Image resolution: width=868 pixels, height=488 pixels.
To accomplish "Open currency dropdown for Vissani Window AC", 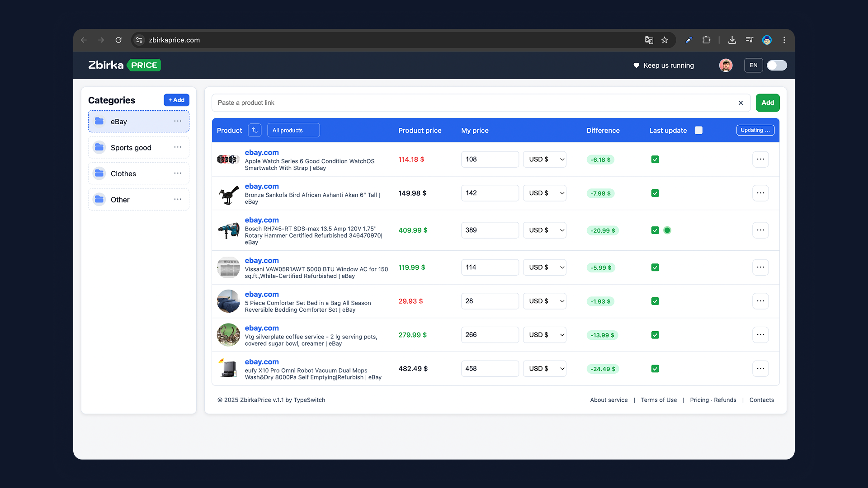I will pyautogui.click(x=545, y=267).
